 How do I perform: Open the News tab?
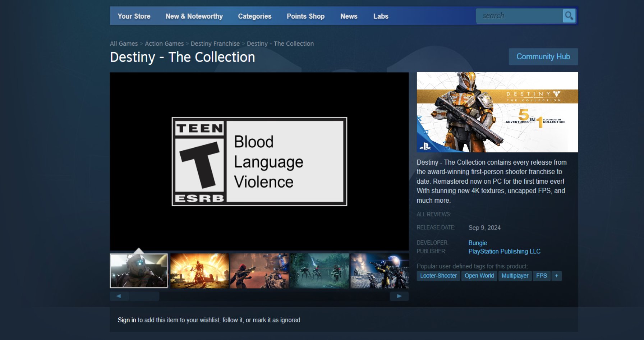point(349,16)
